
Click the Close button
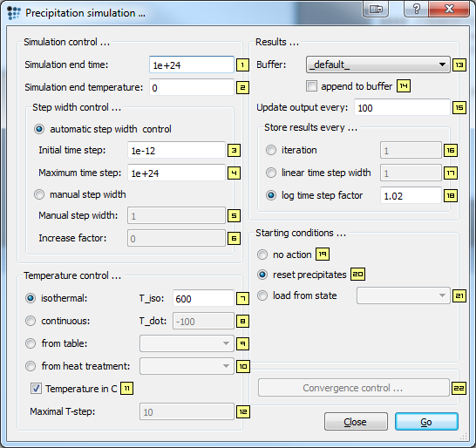tap(356, 422)
